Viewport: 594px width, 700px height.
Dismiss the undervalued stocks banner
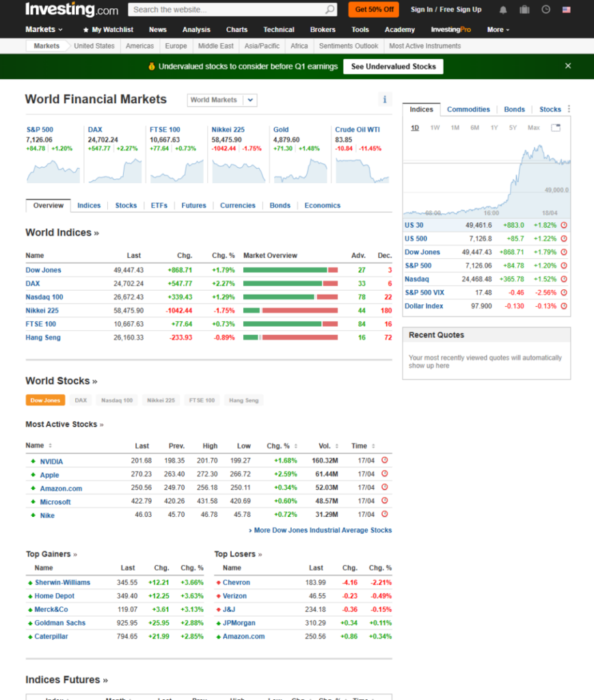[x=567, y=66]
